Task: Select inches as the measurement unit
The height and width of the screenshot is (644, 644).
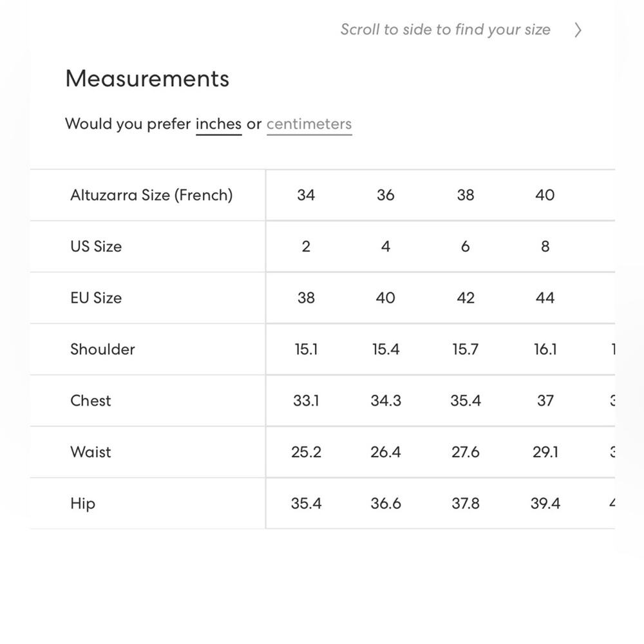Action: tap(218, 124)
